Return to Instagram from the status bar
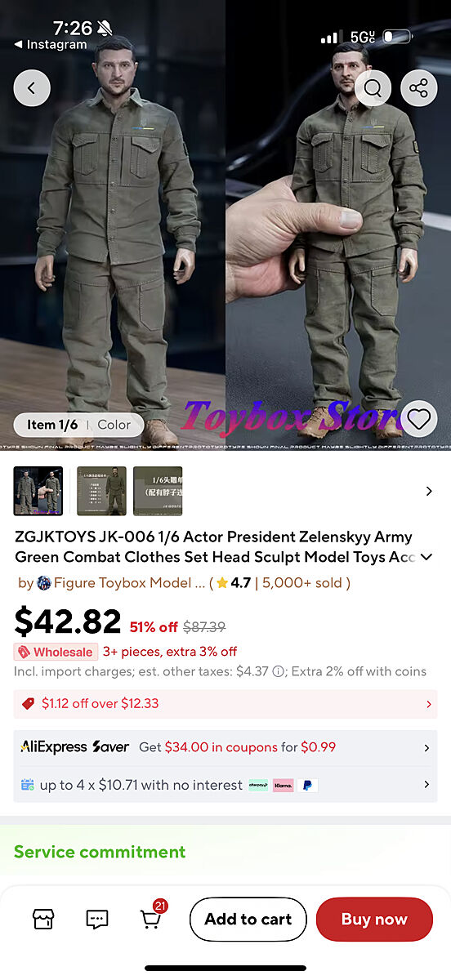The width and height of the screenshot is (451, 980). (x=51, y=45)
